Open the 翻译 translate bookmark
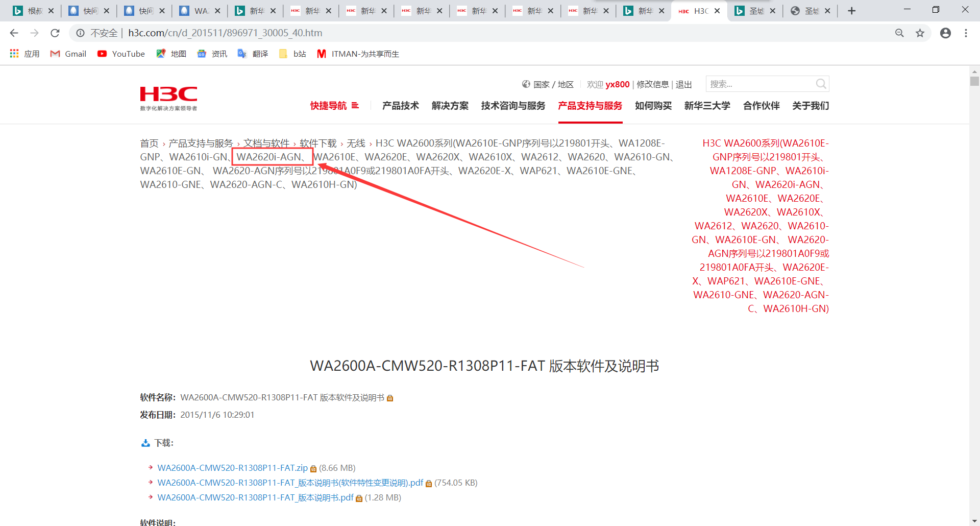The width and height of the screenshot is (980, 526). tap(253, 54)
